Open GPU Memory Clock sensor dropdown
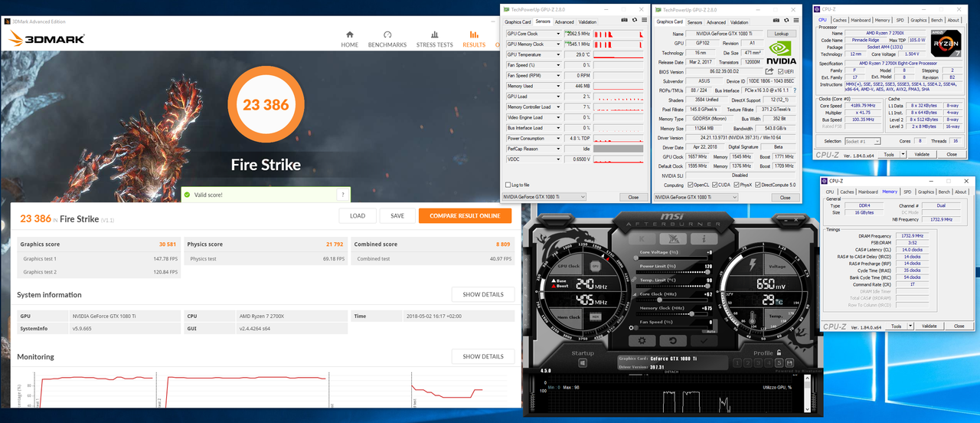Viewport: 980px width, 423px height. point(558,44)
